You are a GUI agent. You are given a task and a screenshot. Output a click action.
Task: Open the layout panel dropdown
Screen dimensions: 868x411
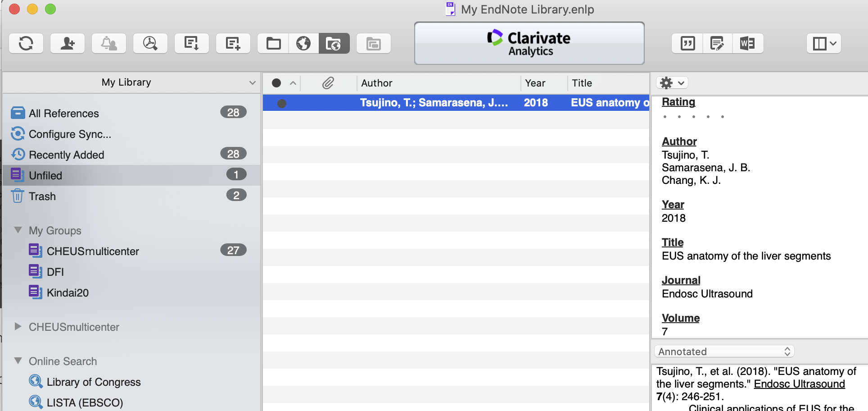824,43
